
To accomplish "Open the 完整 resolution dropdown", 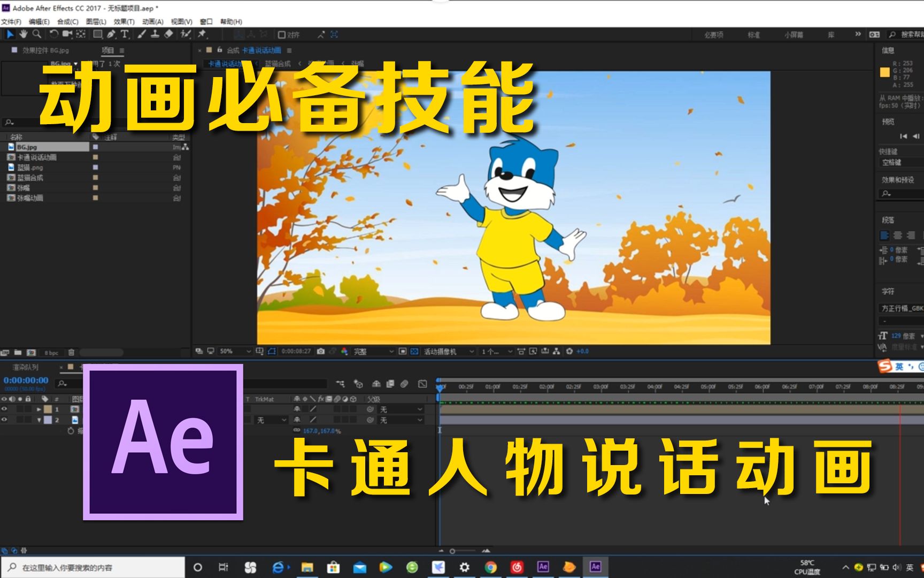I will [373, 352].
